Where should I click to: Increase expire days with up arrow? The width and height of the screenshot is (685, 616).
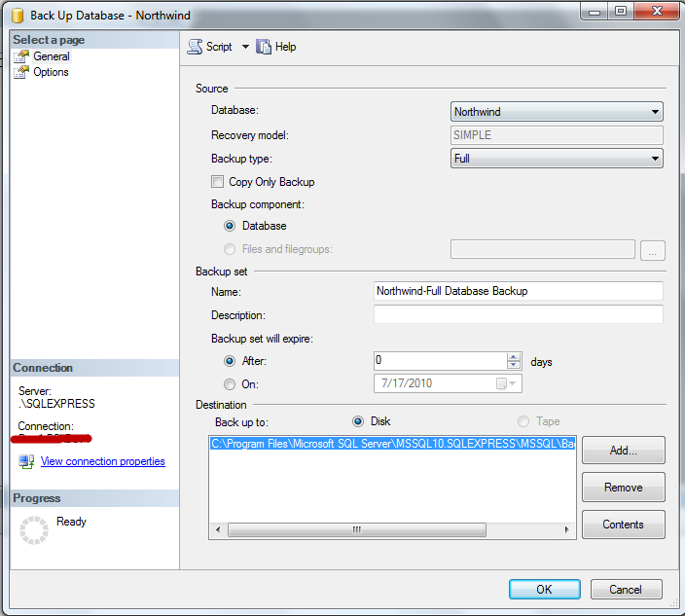pos(514,356)
